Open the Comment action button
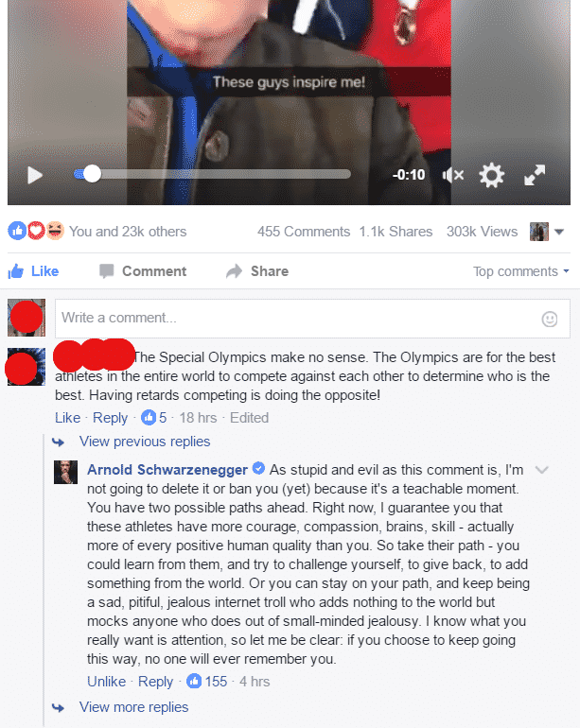The image size is (580, 728). coord(143,271)
